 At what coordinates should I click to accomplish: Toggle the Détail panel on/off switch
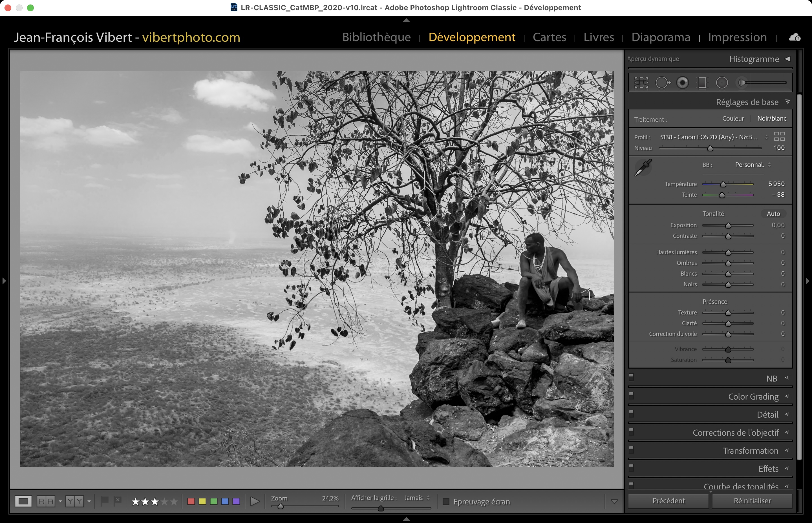631,413
